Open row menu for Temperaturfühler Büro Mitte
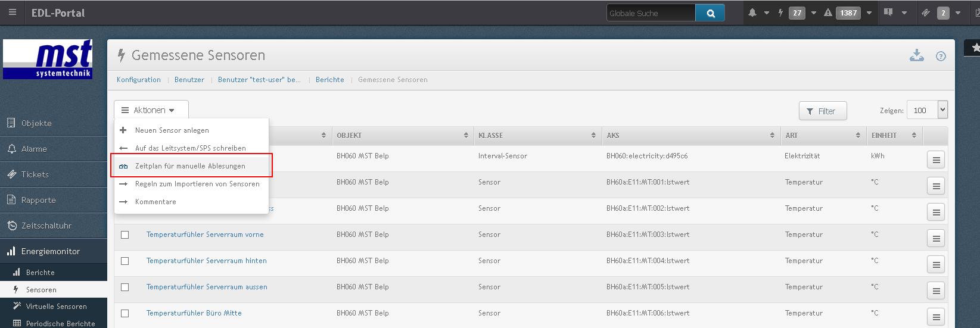980x328 pixels. pyautogui.click(x=936, y=317)
